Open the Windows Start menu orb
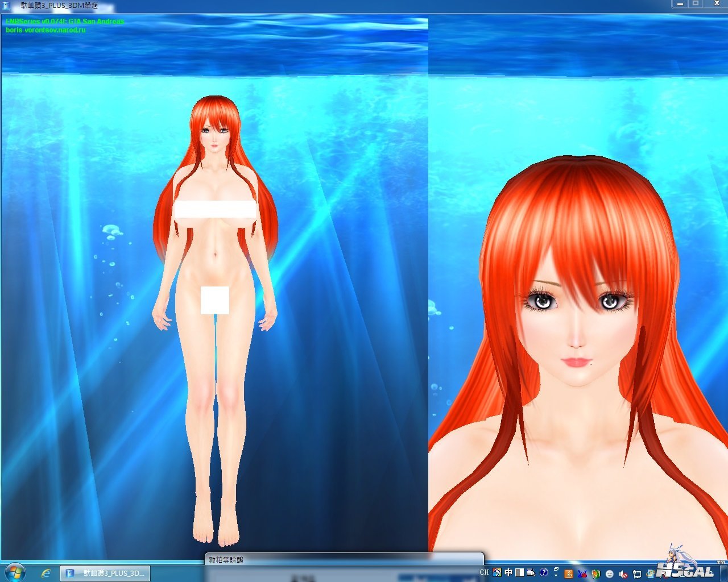 [14, 572]
